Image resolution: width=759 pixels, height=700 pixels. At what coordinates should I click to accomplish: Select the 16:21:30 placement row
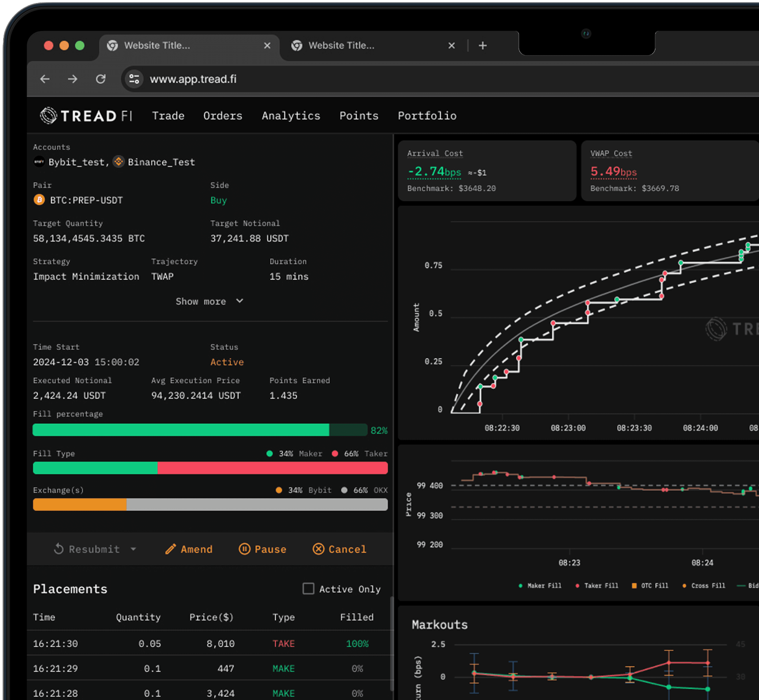[x=208, y=643]
